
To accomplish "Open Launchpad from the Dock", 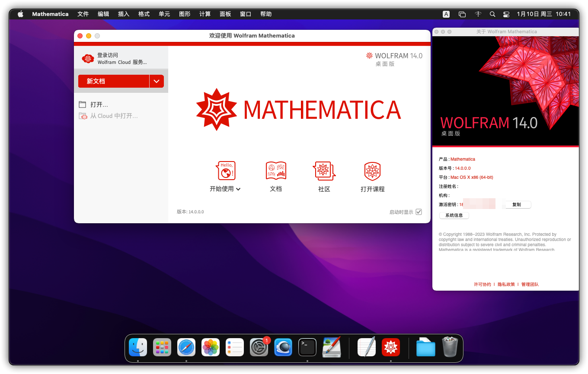I will click(x=162, y=347).
